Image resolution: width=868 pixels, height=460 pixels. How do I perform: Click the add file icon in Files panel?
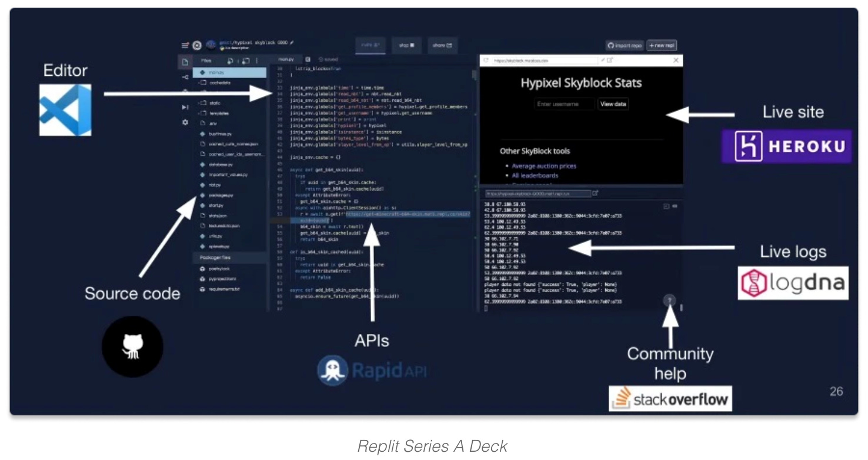click(x=231, y=60)
